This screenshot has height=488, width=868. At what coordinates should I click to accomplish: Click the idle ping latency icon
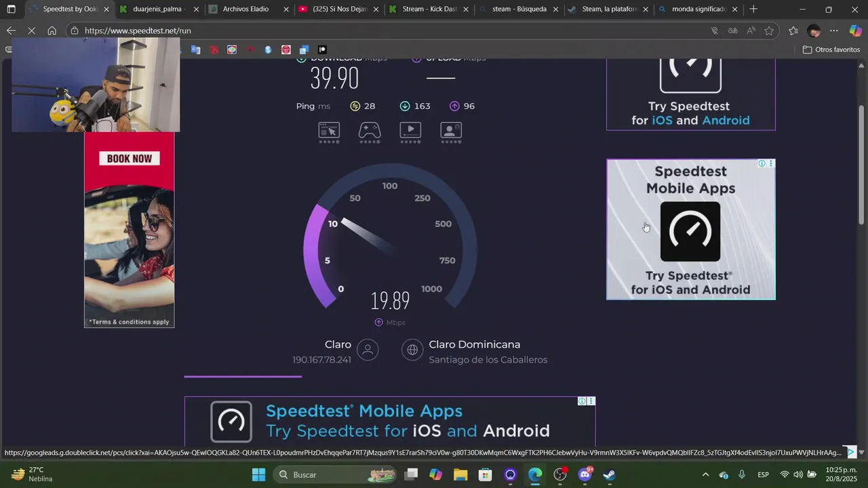click(355, 106)
